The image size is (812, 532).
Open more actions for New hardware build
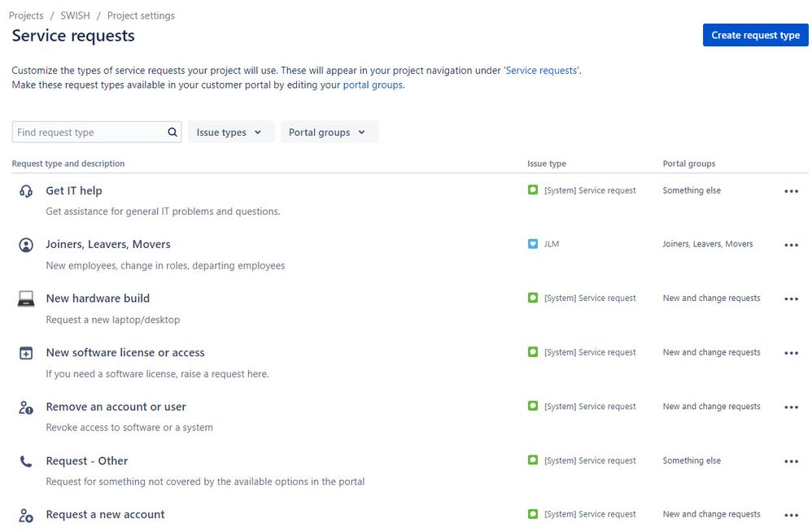[x=791, y=299]
